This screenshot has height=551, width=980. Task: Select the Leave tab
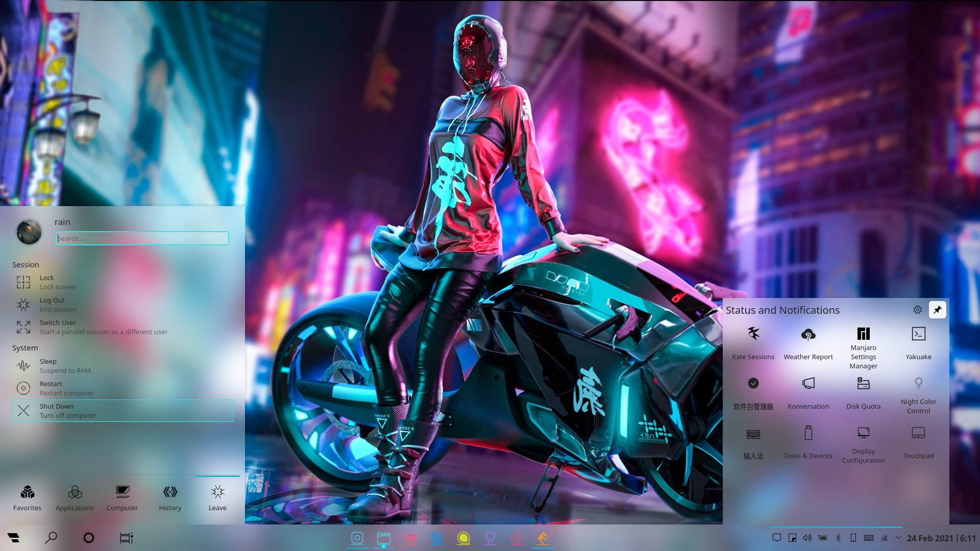(x=217, y=498)
